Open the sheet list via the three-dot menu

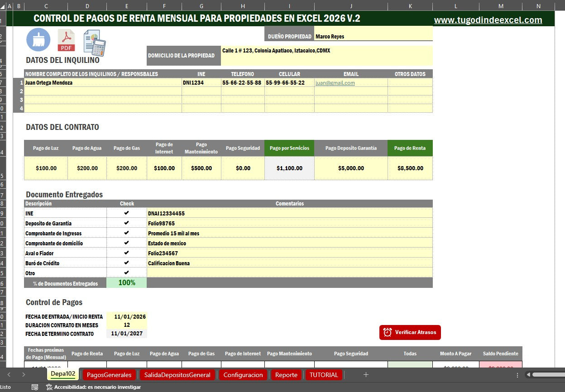517,375
